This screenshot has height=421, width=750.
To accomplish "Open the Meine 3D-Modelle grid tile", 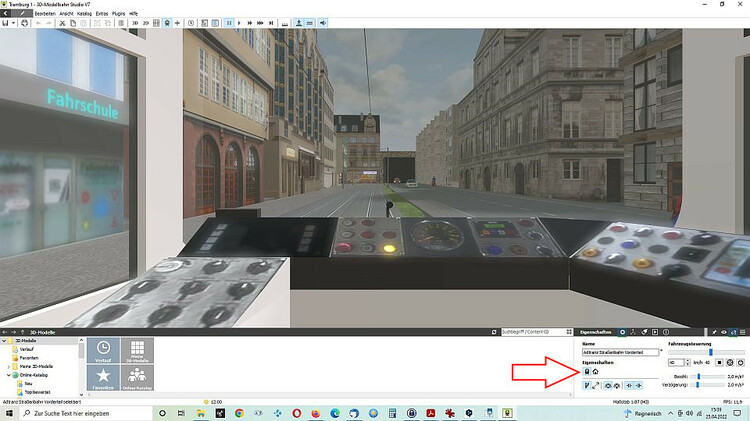I will click(x=137, y=350).
